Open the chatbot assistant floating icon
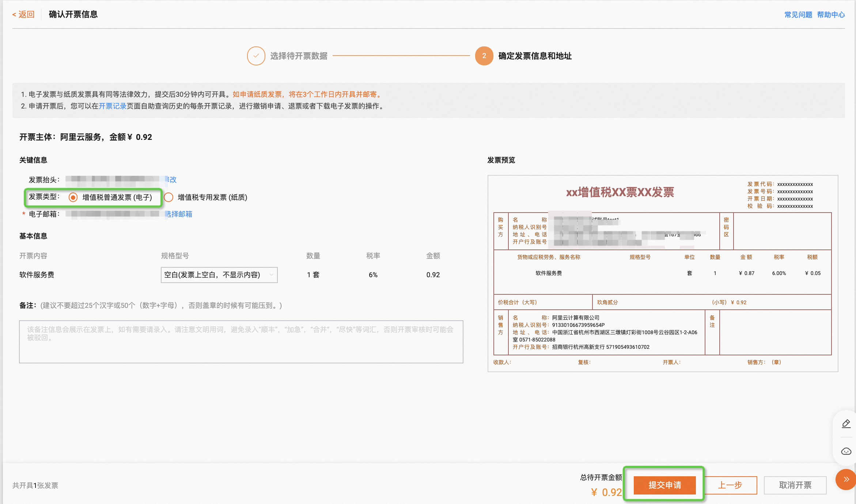 click(846, 451)
